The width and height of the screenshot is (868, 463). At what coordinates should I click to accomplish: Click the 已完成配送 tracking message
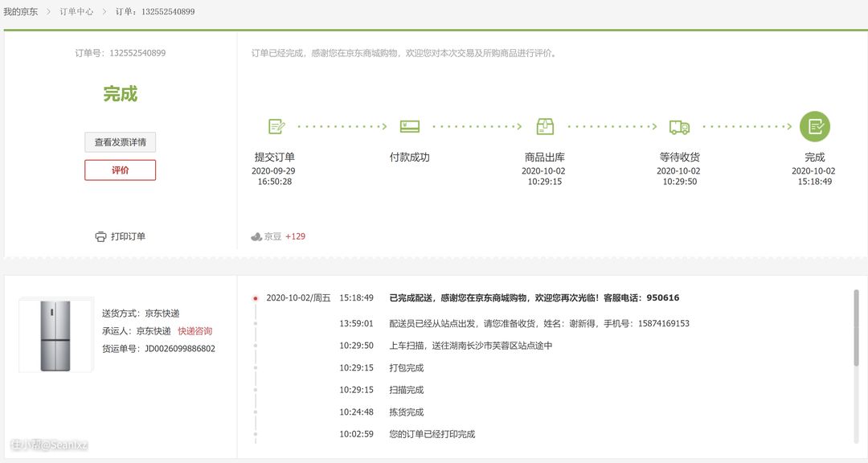[x=534, y=298]
